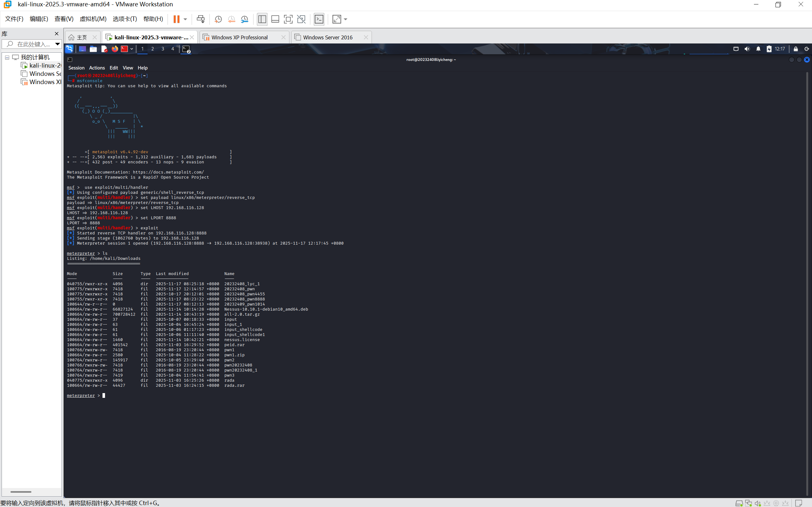Image resolution: width=812 pixels, height=507 pixels.
Task: Toggle the library sidebar view button
Action: click(262, 19)
